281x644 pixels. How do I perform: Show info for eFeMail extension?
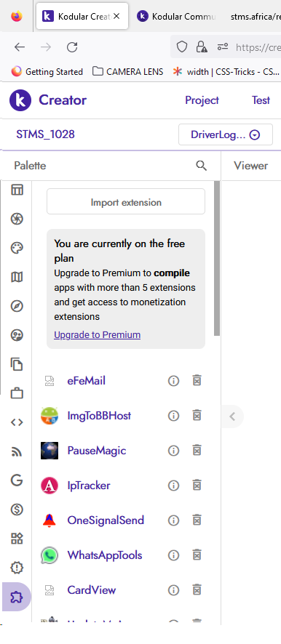(x=173, y=381)
